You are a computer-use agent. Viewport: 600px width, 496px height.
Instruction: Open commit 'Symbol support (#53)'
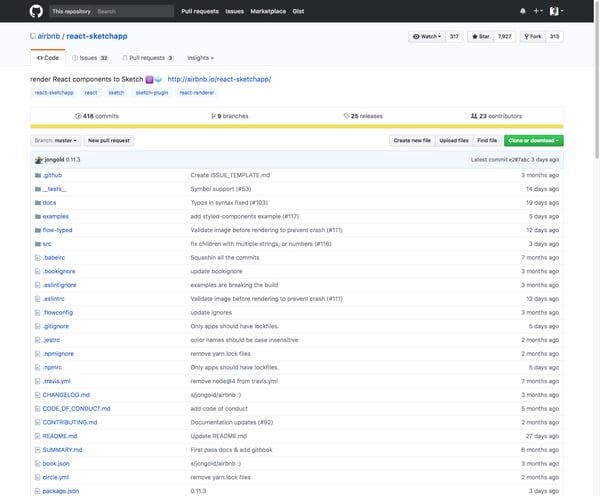tap(221, 189)
